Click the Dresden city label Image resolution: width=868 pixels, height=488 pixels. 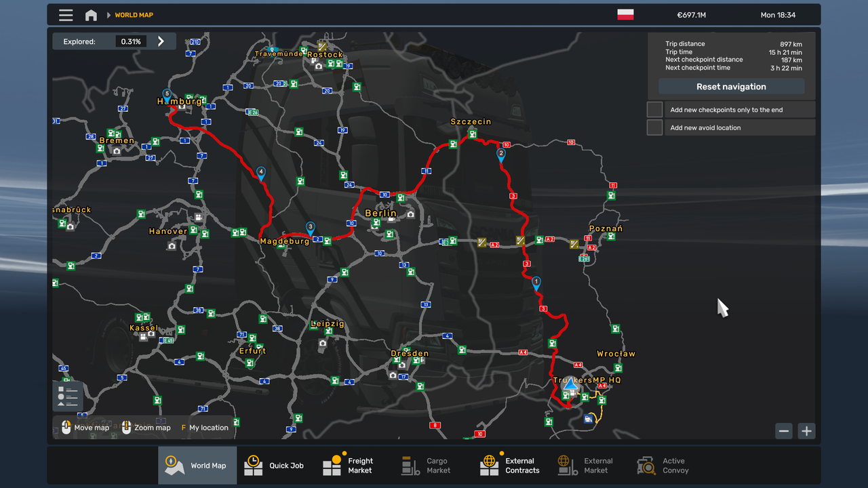click(x=410, y=353)
